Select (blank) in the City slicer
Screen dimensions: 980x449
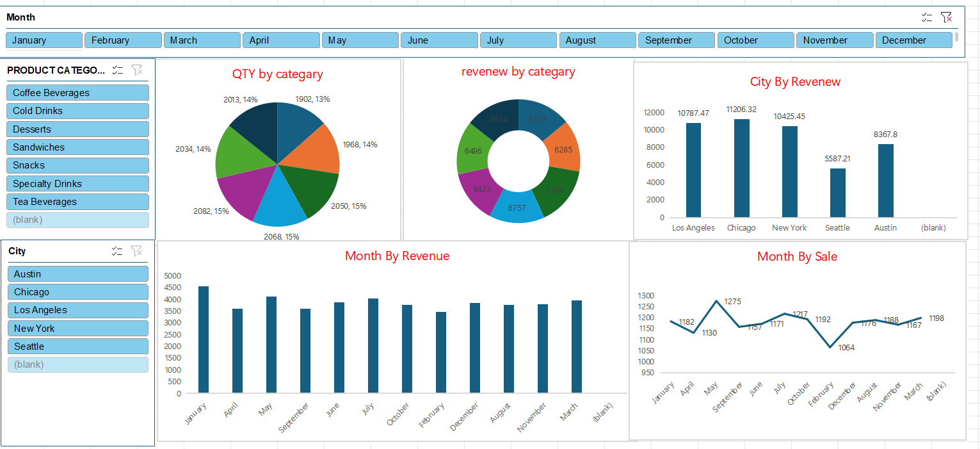(x=77, y=364)
